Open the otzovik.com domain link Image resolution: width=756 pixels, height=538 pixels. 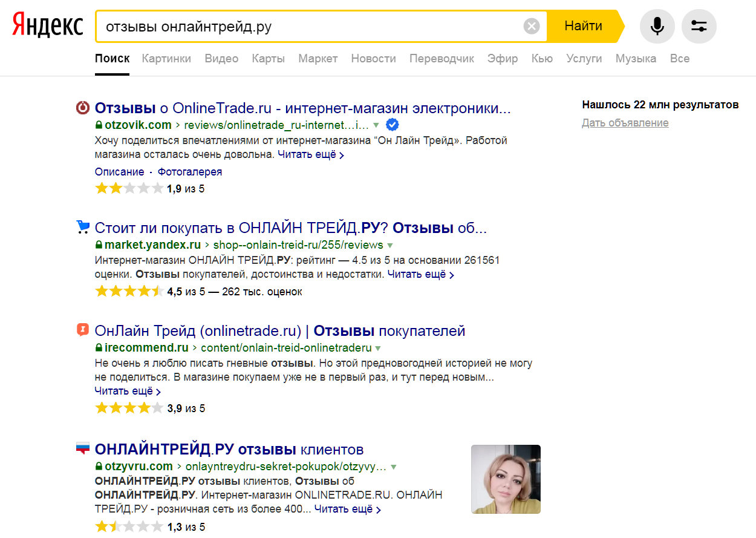[x=138, y=125]
